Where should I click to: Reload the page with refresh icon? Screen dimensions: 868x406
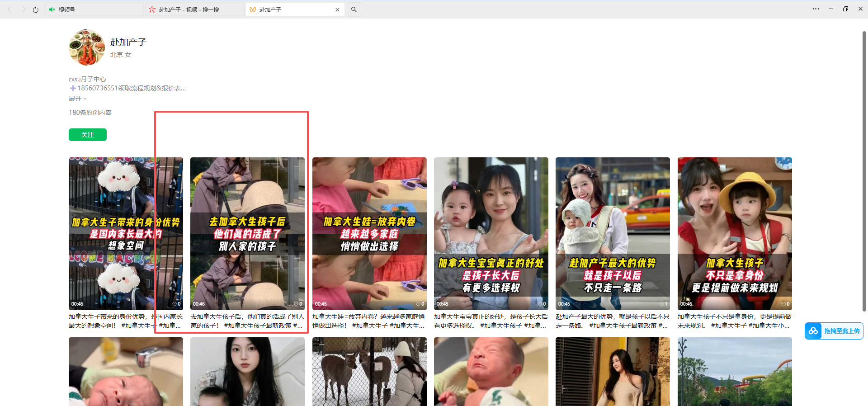click(x=36, y=9)
